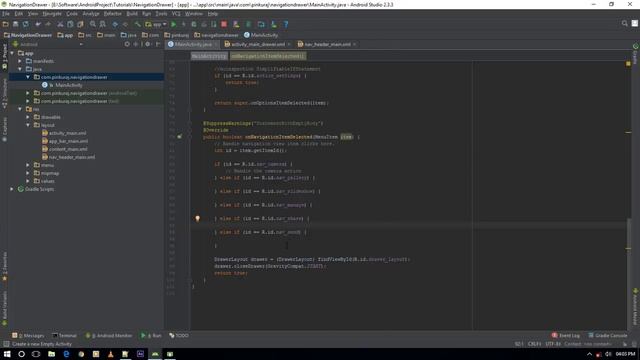Open the Tools menu

tap(161, 13)
